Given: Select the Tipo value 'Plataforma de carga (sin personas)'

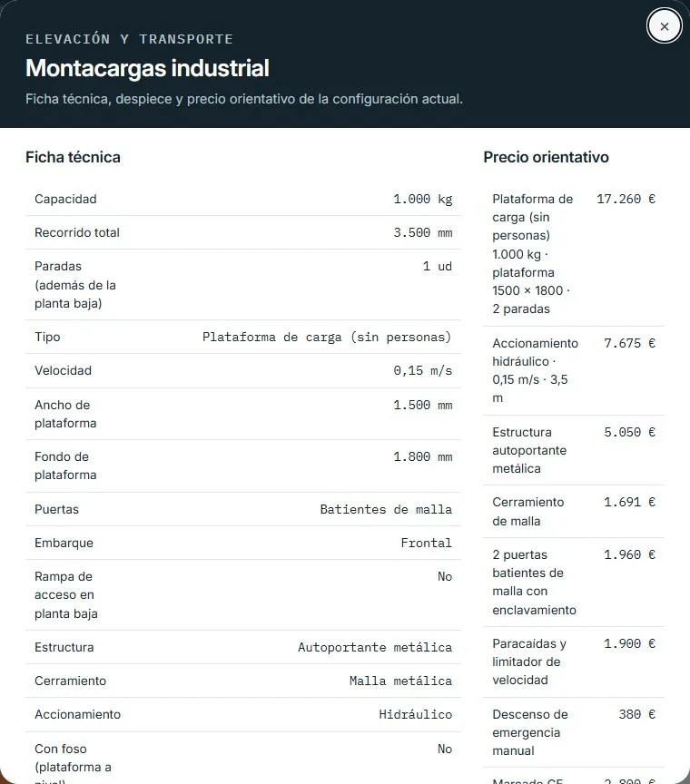Looking at the screenshot, I should coord(327,337).
